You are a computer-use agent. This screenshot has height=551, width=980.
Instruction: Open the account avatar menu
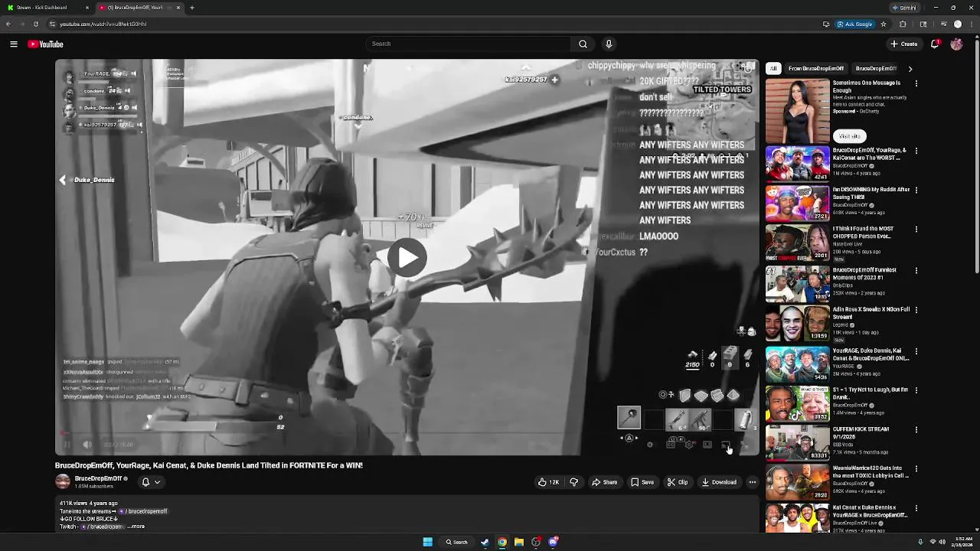[956, 44]
